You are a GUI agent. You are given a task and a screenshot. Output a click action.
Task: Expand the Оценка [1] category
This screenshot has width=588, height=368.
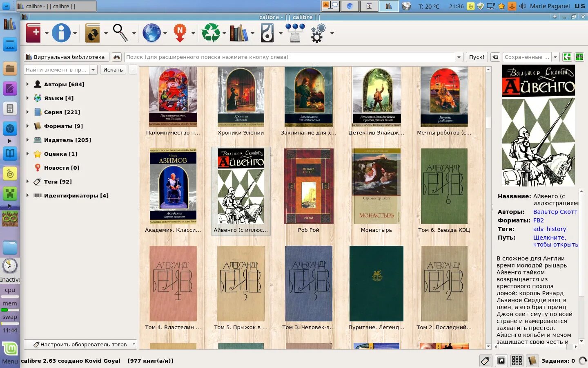27,154
